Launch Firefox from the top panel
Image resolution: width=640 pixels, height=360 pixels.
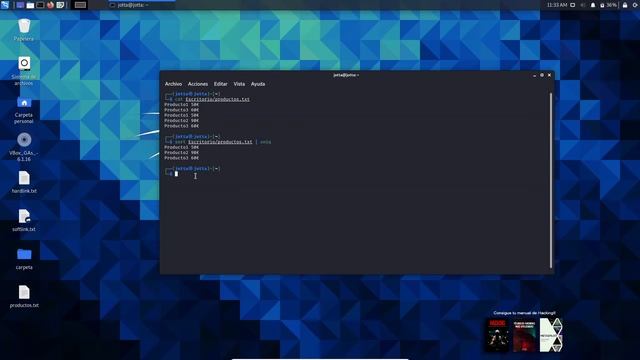pos(50,5)
